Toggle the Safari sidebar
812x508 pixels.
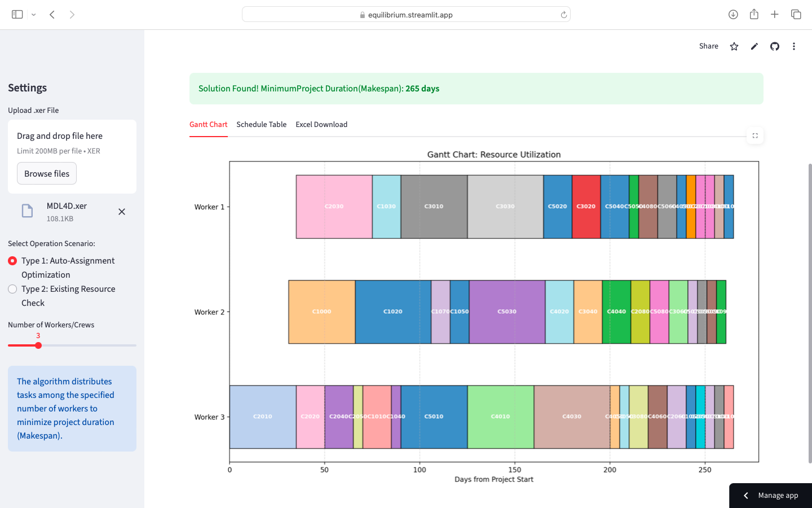click(17, 15)
